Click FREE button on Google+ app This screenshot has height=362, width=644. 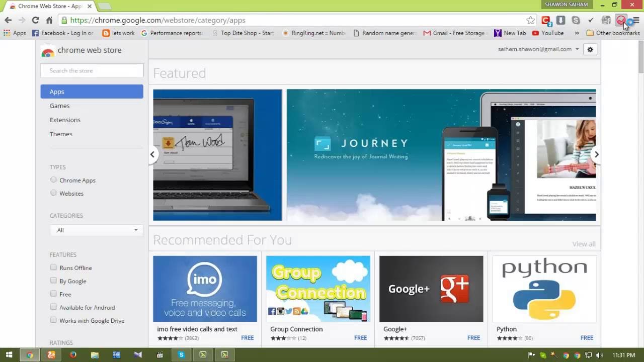(x=473, y=338)
